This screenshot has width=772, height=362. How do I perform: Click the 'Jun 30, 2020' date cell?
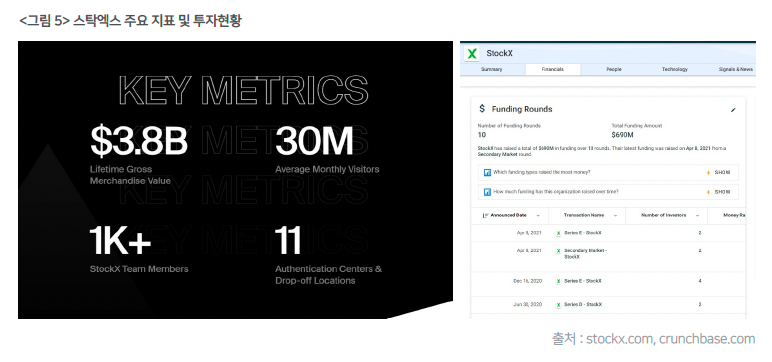tap(527, 305)
